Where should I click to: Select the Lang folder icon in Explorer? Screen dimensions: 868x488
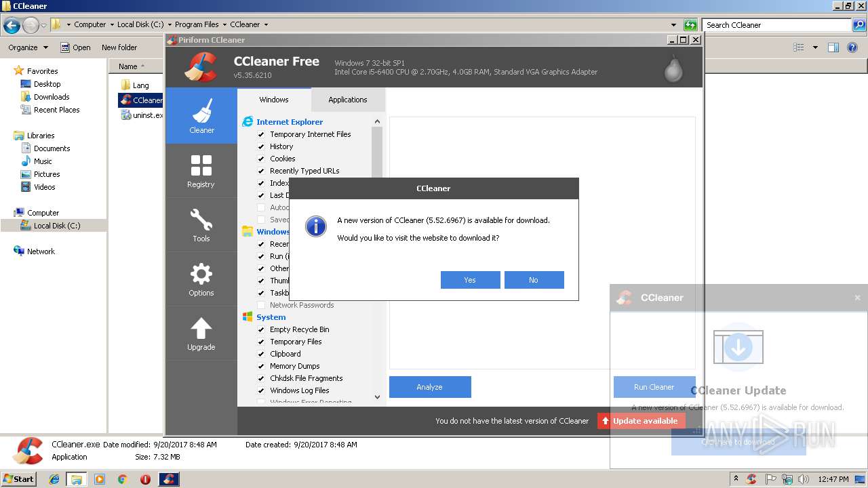click(x=125, y=85)
